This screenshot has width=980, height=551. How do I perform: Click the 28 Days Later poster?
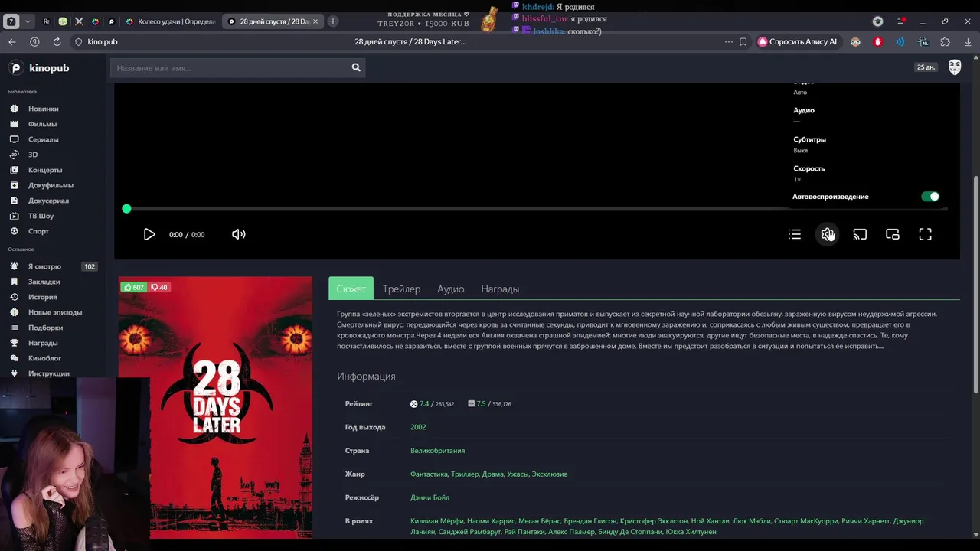tap(215, 407)
